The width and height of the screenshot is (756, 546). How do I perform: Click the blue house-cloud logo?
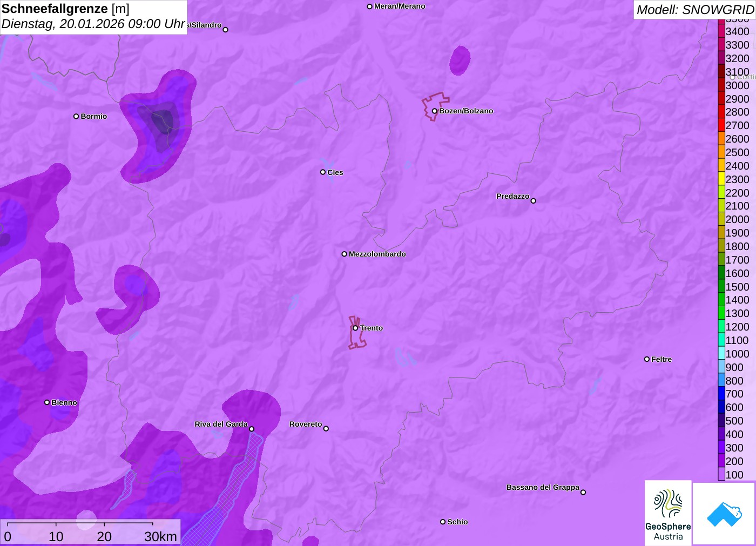[x=724, y=514]
